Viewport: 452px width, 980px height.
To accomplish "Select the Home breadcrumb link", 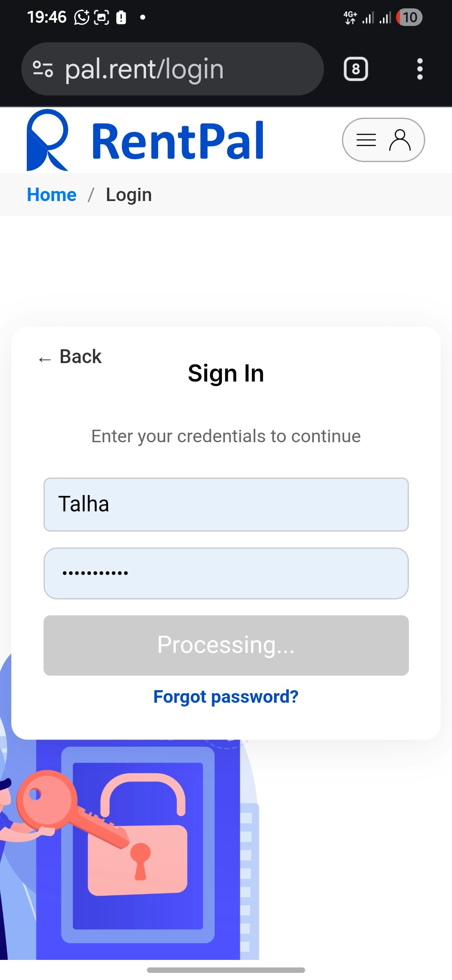I will [51, 194].
